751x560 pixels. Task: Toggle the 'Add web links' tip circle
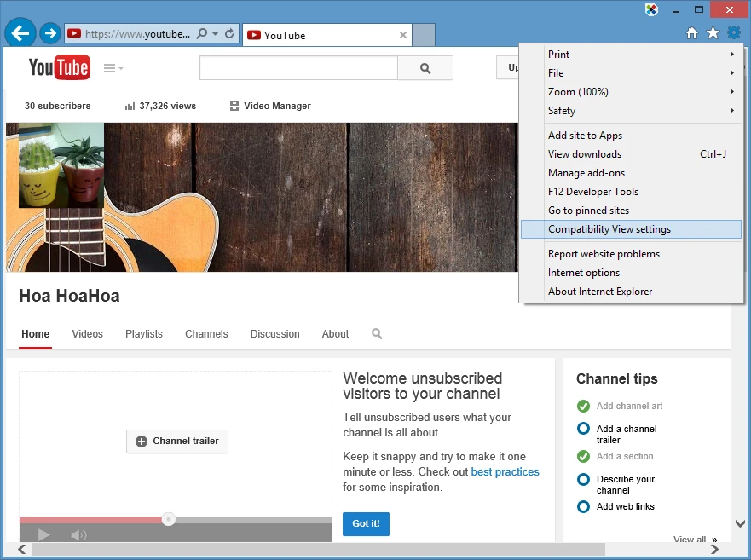583,506
